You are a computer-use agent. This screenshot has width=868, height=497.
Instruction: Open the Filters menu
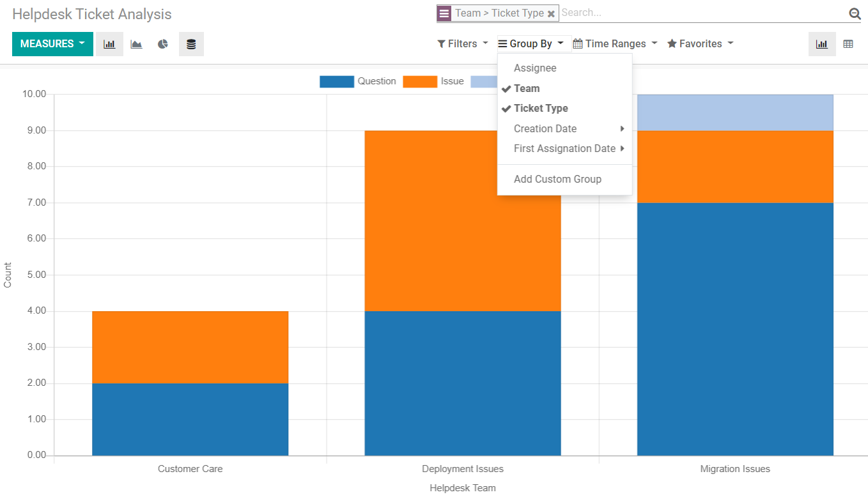click(462, 43)
